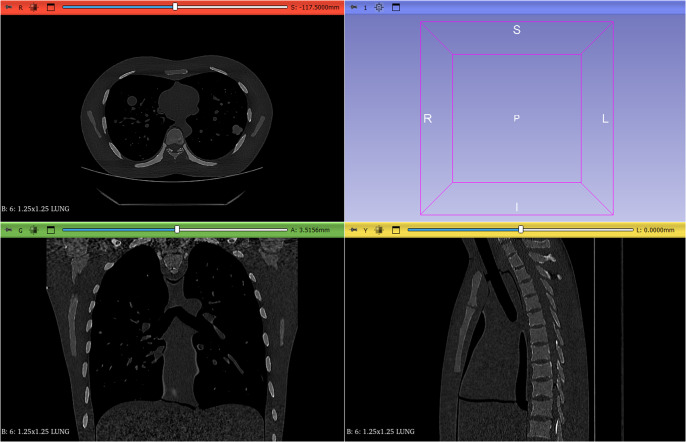Click the LUNG volume label in the sagittal view
The image size is (686, 442).
click(381, 431)
